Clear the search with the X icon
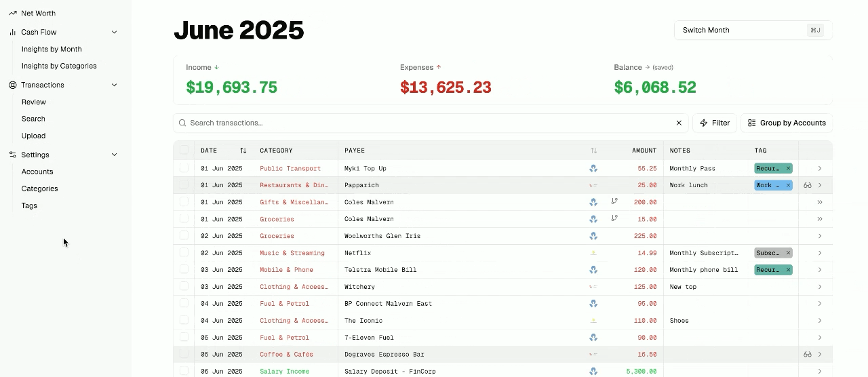Image resolution: width=868 pixels, height=377 pixels. click(679, 123)
